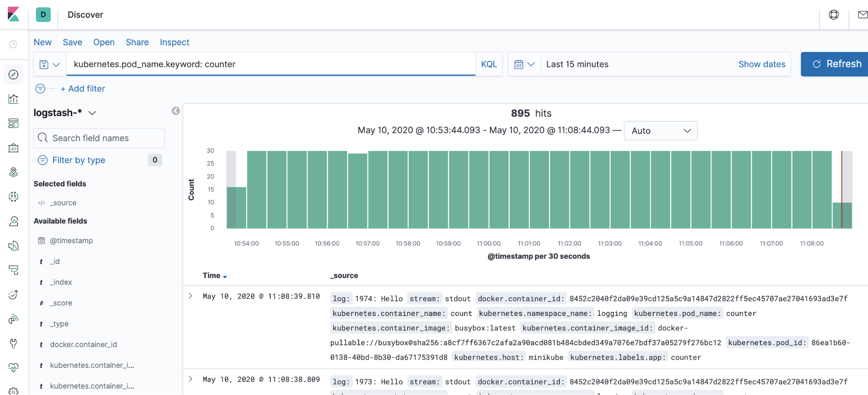This screenshot has height=395, width=868.
Task: Open Discover compass icon in sidebar
Action: [13, 75]
